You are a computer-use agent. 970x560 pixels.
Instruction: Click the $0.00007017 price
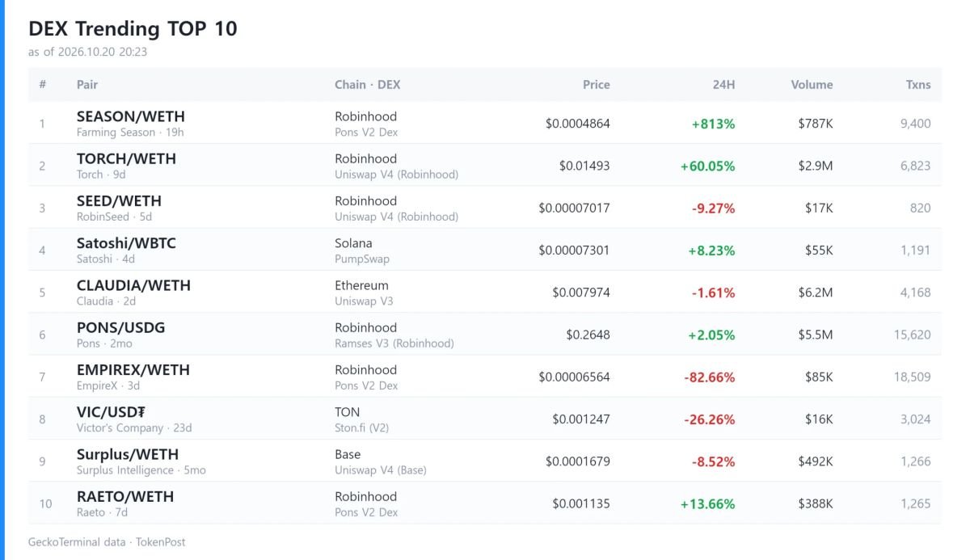[x=575, y=208]
